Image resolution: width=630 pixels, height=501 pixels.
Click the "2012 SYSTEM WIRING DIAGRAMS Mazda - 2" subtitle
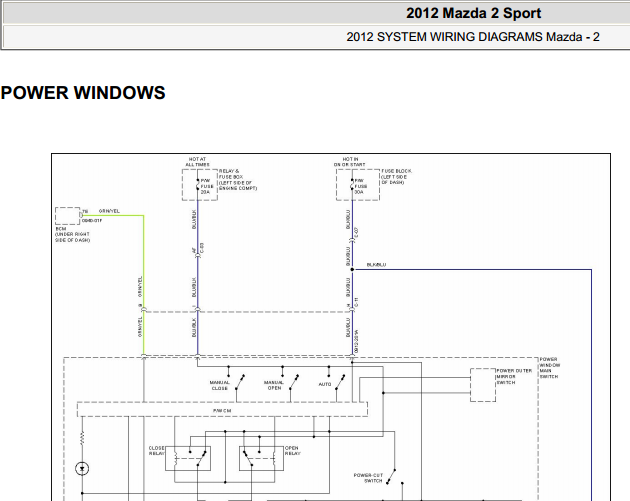click(x=473, y=37)
